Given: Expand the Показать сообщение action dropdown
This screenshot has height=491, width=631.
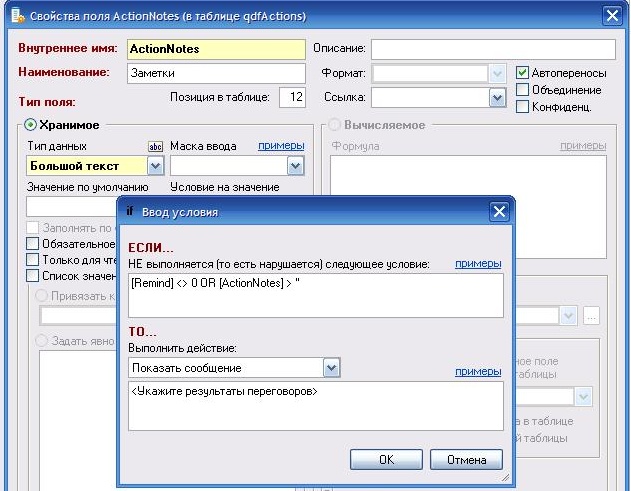Looking at the screenshot, I should click(331, 369).
